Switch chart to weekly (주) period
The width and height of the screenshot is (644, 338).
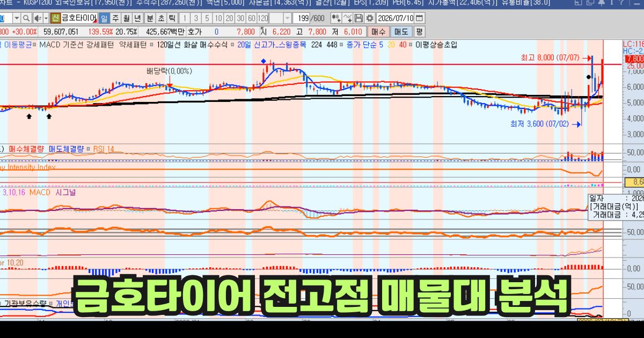[115, 18]
